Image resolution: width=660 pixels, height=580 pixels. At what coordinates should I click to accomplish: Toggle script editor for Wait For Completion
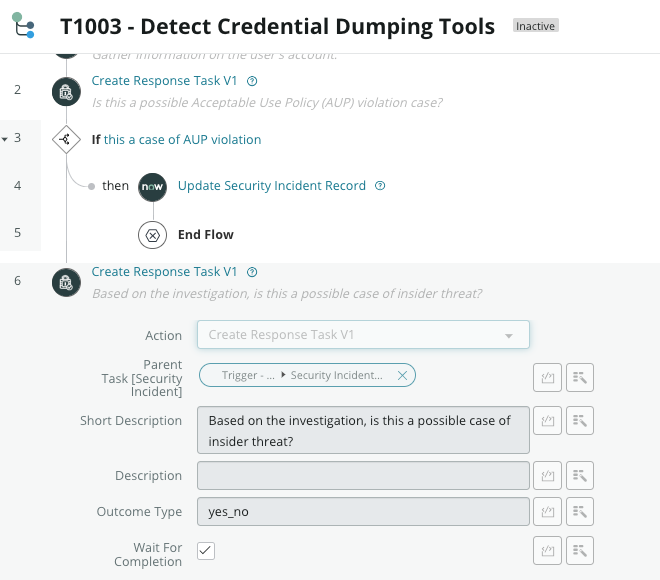click(x=547, y=550)
